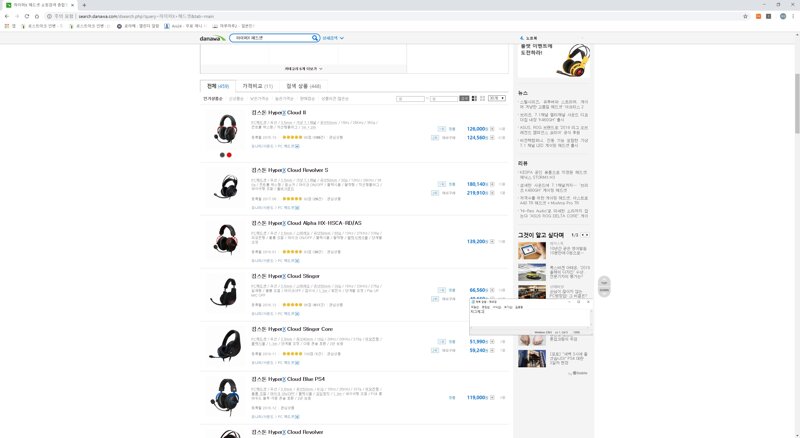800x438 pixels.
Task: Click the 180,140 price of Cloud Revolver S
Action: click(478, 184)
